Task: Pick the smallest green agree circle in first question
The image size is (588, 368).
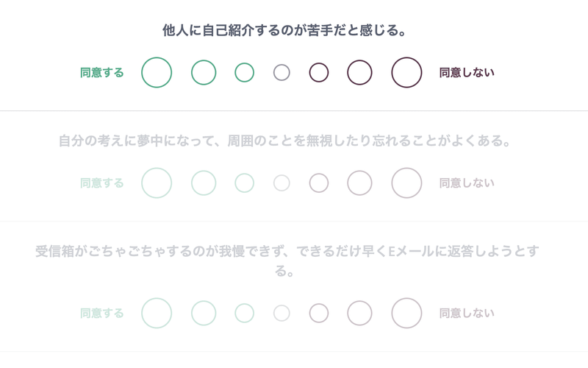Action: pyautogui.click(x=245, y=72)
